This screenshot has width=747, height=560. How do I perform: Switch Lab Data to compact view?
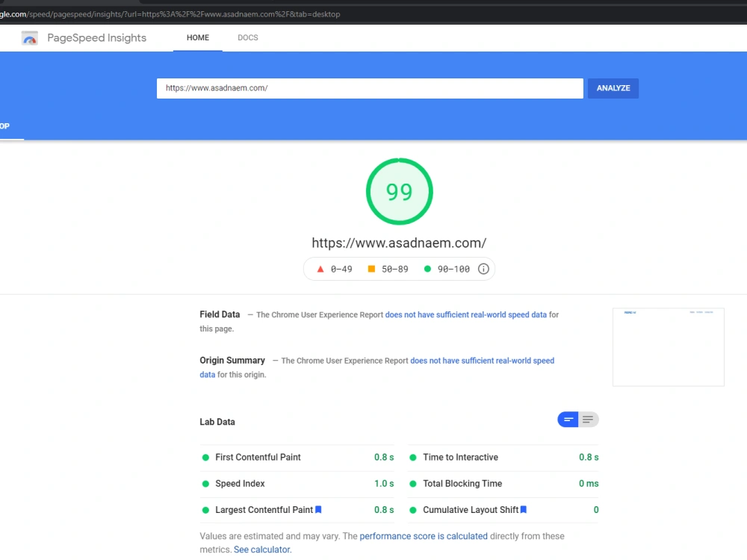coord(568,420)
